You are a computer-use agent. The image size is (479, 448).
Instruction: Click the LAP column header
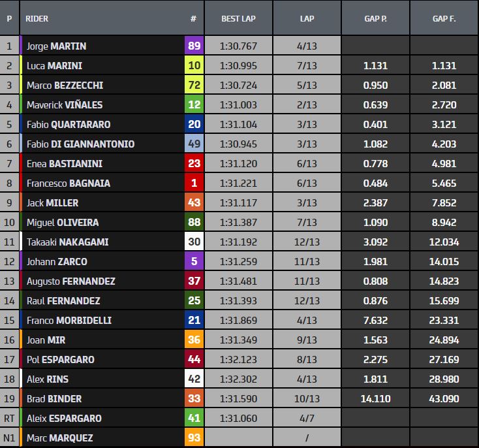point(307,18)
